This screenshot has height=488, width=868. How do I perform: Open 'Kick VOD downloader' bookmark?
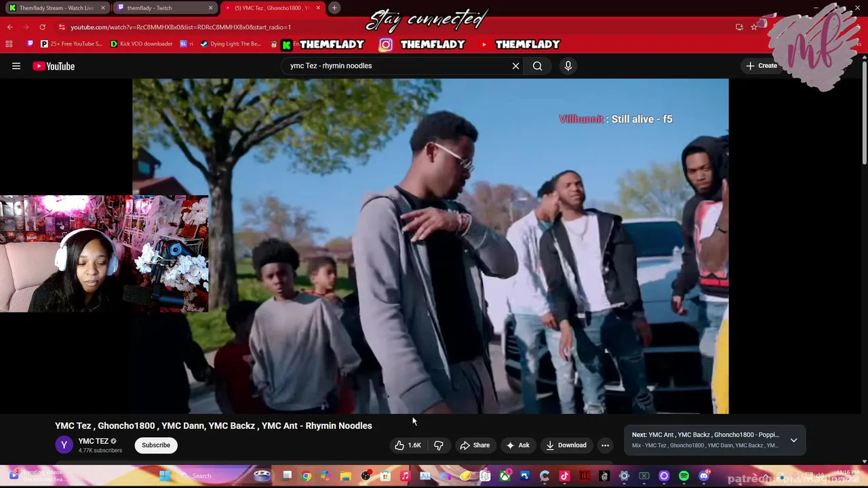[x=141, y=44]
